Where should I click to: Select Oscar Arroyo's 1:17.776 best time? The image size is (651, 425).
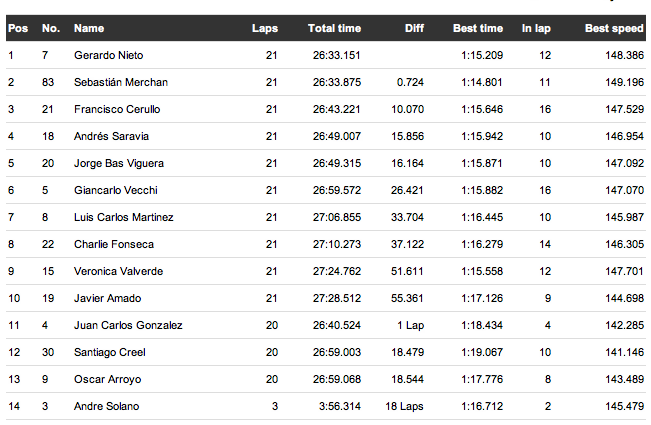482,379
